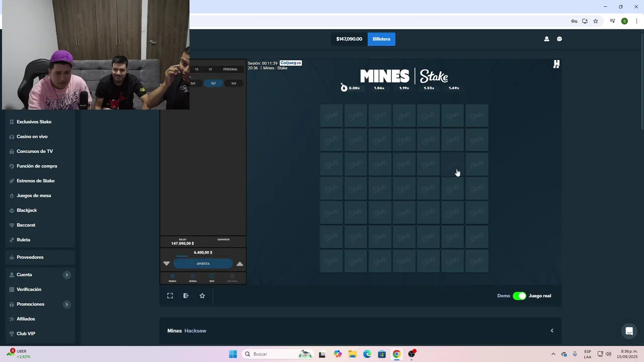Screen dimensions: 644x362
Task: Click the Billetera wallet button
Action: click(381, 39)
